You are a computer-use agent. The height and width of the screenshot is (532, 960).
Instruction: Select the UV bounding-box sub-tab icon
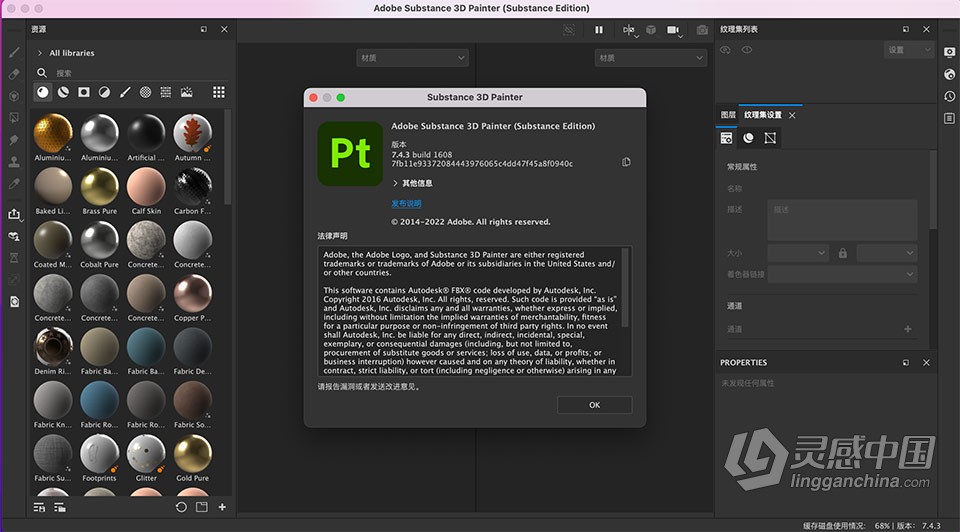coord(770,138)
